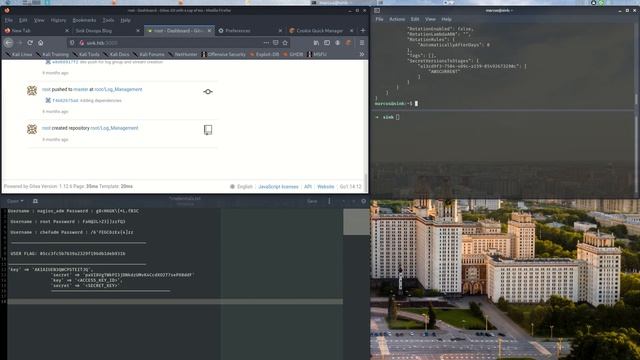Open English language selector in footer
Viewport: 640px width, 360px height.
click(x=241, y=187)
